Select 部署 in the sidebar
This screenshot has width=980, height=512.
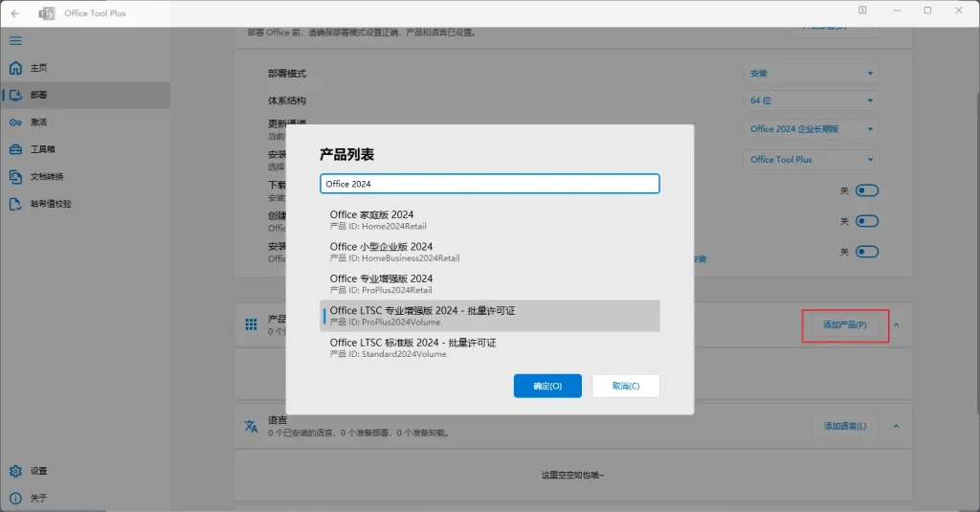[85, 95]
